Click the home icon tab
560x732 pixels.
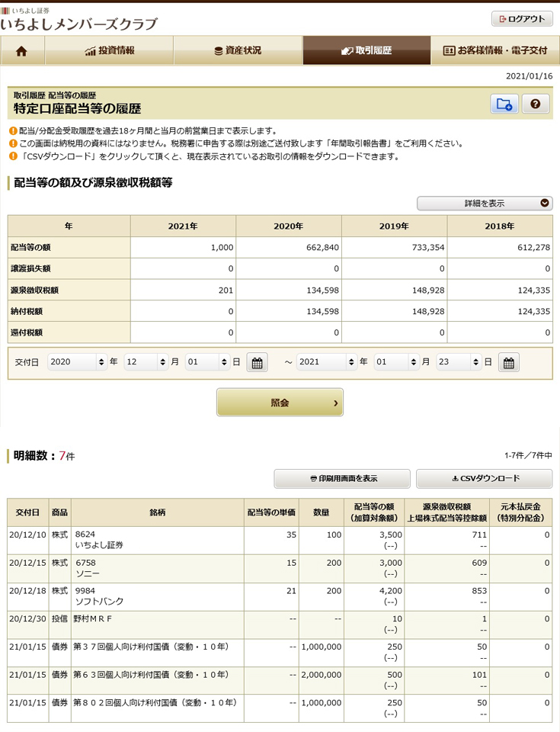coord(22,51)
